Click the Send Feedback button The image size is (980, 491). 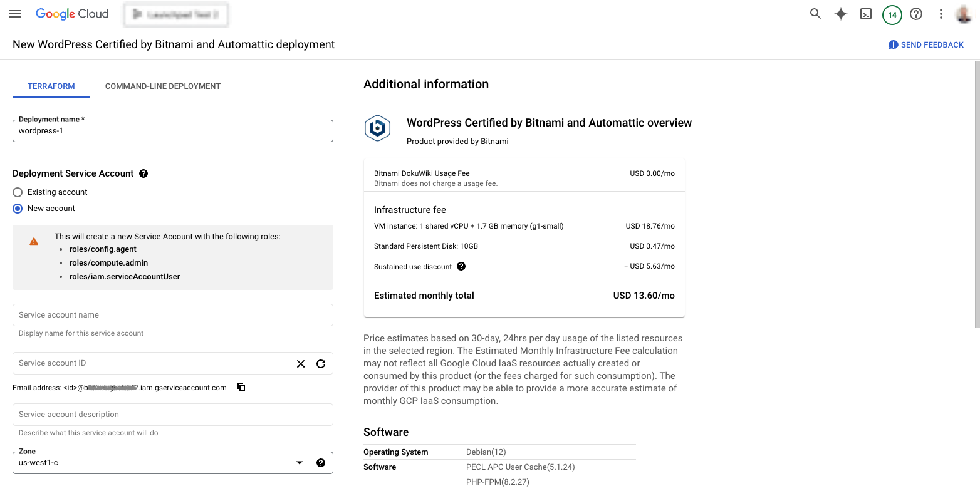click(926, 44)
